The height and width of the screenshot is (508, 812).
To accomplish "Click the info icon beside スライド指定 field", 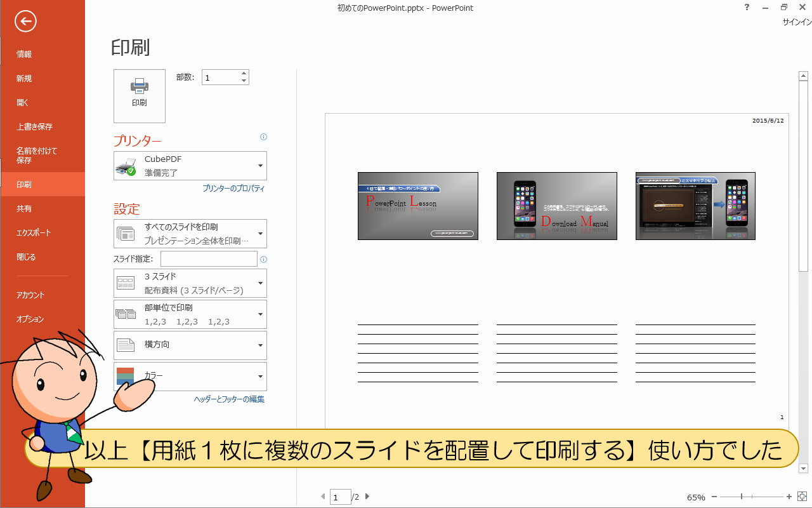I will [264, 259].
